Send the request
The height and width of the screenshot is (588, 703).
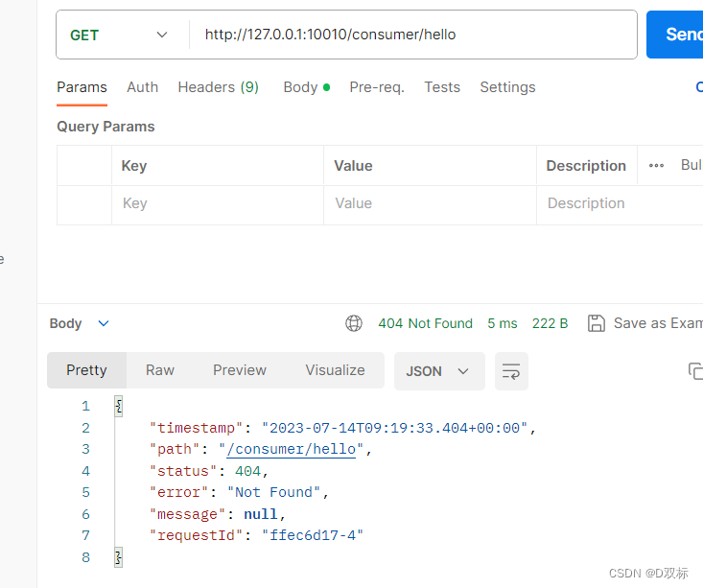click(x=676, y=35)
